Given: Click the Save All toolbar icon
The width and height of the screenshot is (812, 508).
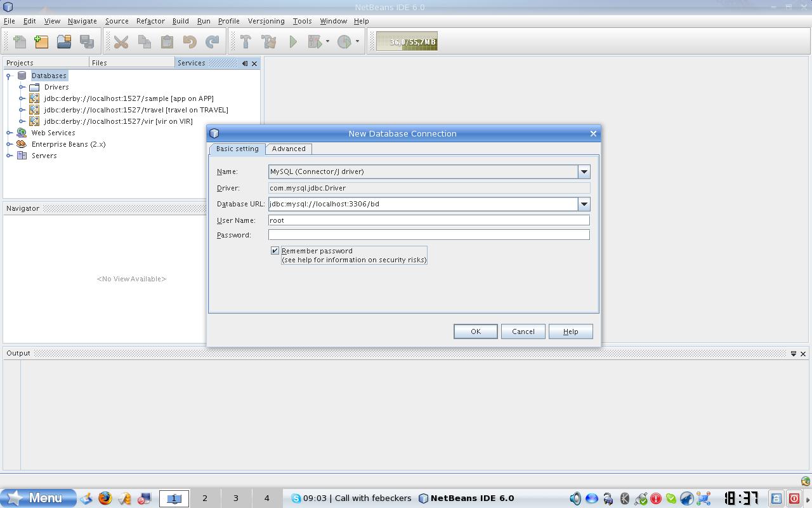Looking at the screenshot, I should tap(87, 42).
